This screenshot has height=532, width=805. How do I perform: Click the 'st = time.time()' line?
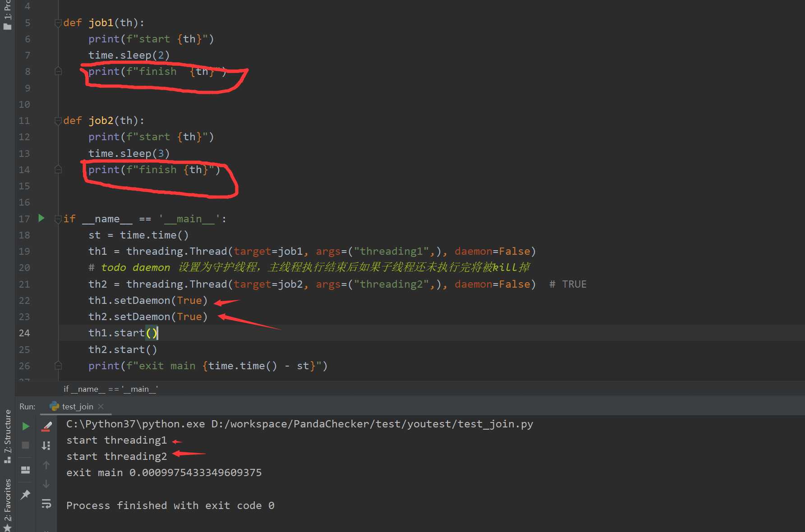138,235
